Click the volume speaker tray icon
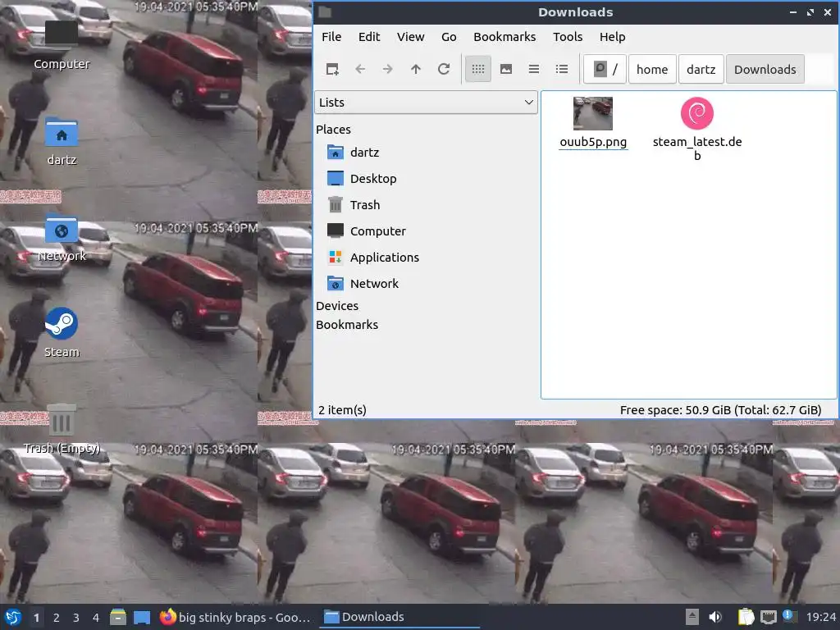This screenshot has width=840, height=630. click(715, 617)
